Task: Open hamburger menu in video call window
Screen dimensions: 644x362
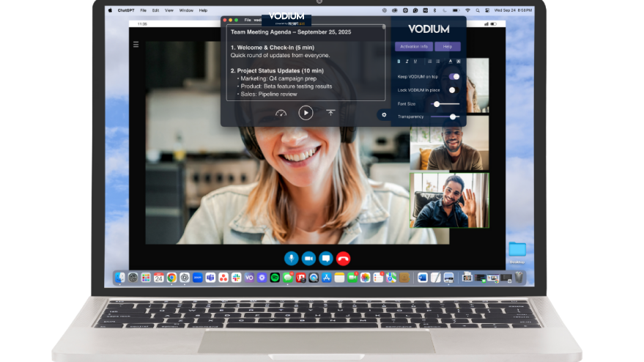Action: coord(136,45)
